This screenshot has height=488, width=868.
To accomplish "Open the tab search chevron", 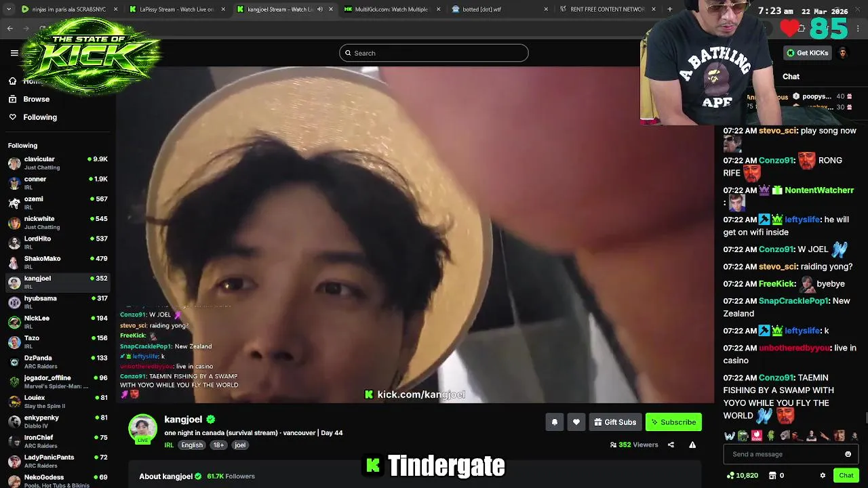I will 7,9.
